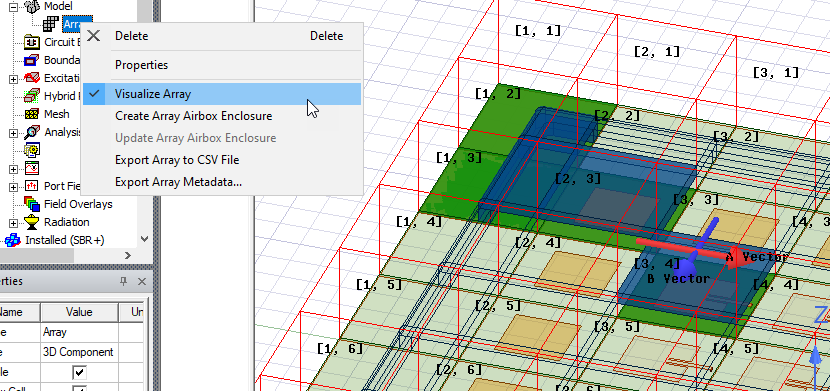Click the Installed (SBR+) blue cubes icon

coord(13,240)
